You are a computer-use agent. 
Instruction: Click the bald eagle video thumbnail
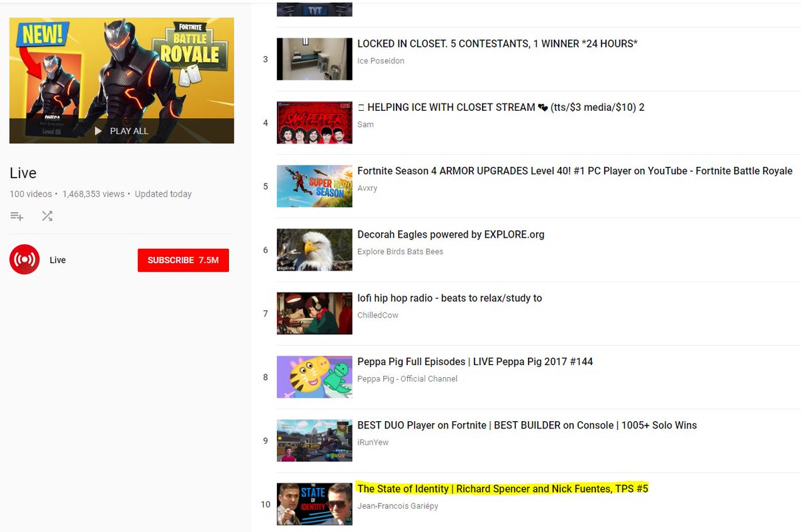tap(314, 250)
